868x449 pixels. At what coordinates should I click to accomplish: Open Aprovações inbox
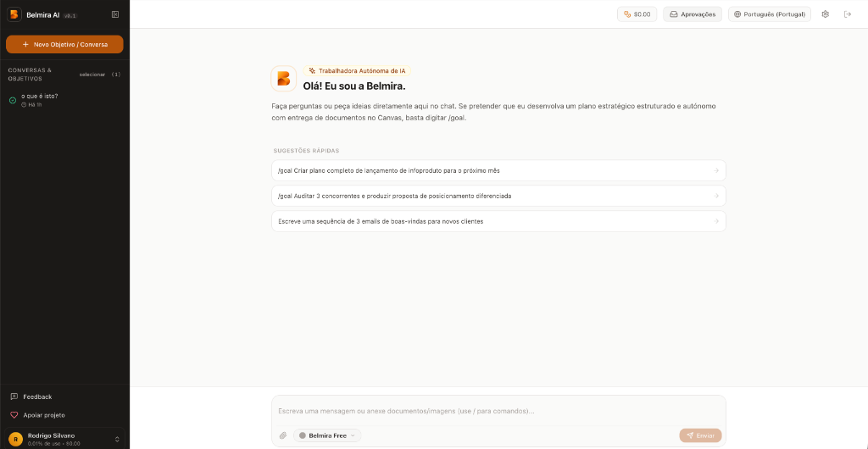point(693,14)
